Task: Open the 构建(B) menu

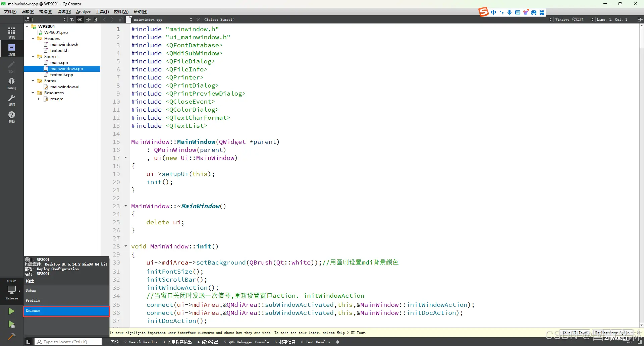Action: click(x=46, y=11)
